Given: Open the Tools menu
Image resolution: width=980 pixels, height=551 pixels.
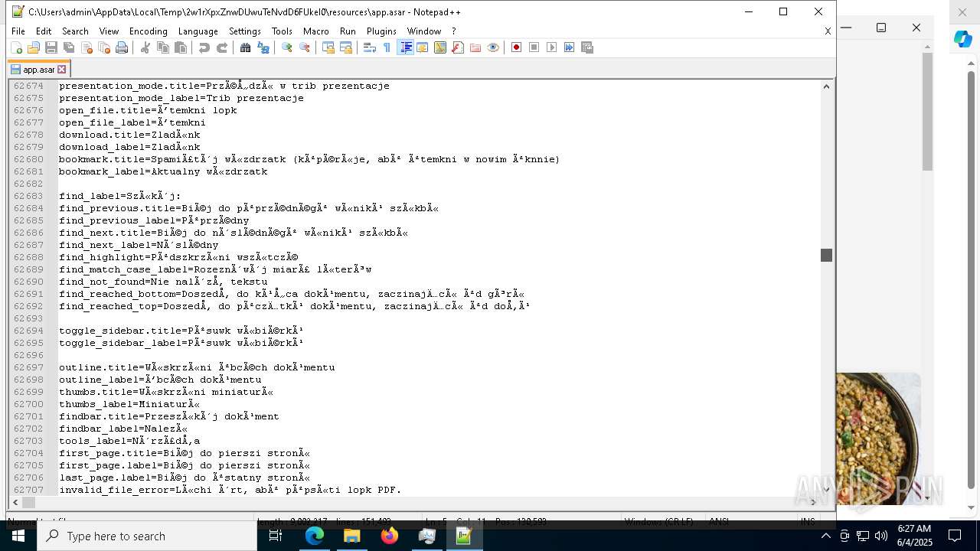Looking at the screenshot, I should 282,31.
